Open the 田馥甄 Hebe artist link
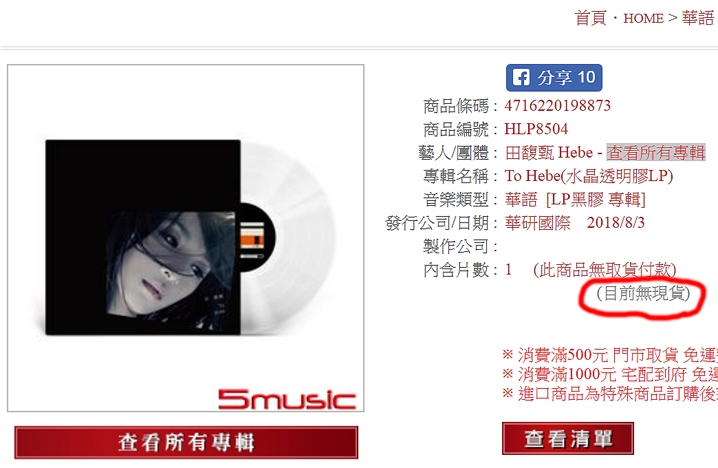718x468 pixels. [549, 152]
